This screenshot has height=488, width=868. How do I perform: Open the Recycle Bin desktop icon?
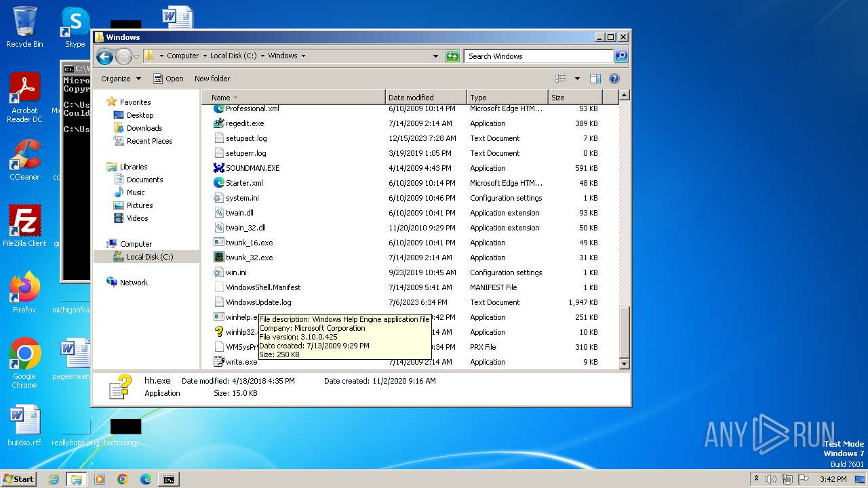tap(24, 27)
